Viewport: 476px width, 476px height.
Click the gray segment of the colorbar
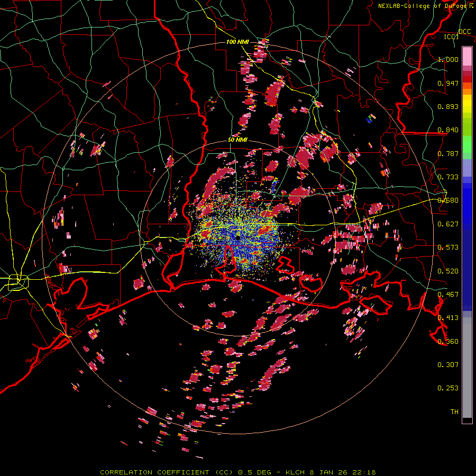pos(467,368)
